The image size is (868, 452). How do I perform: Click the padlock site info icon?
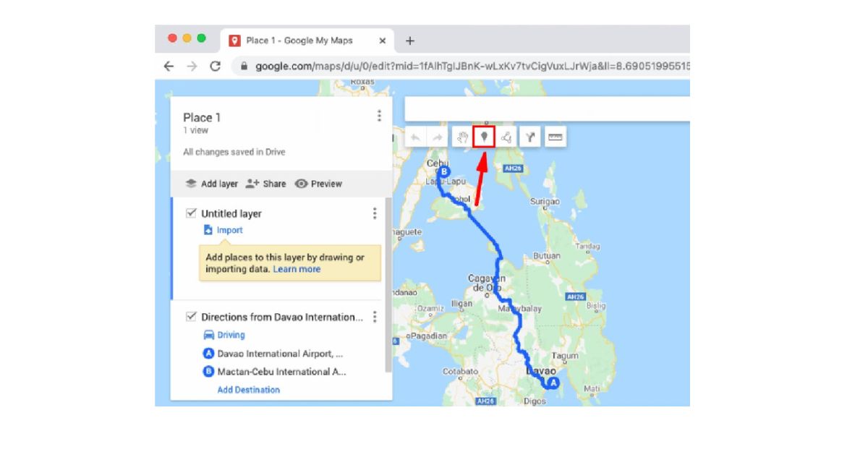[243, 66]
